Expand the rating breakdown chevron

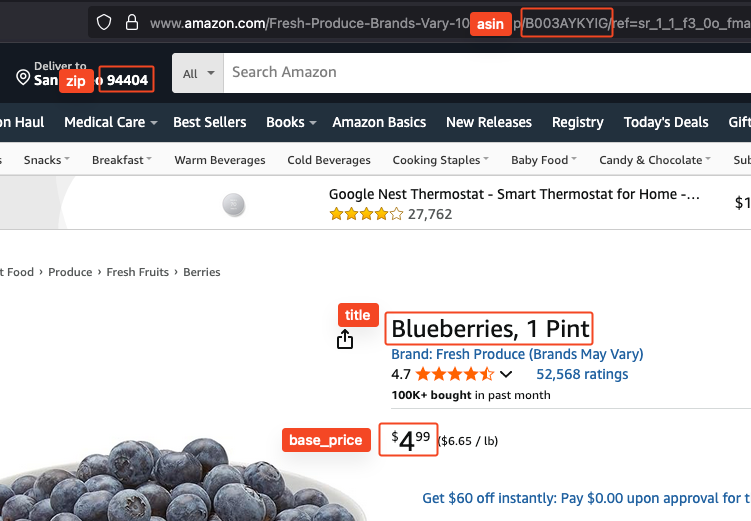[506, 375]
